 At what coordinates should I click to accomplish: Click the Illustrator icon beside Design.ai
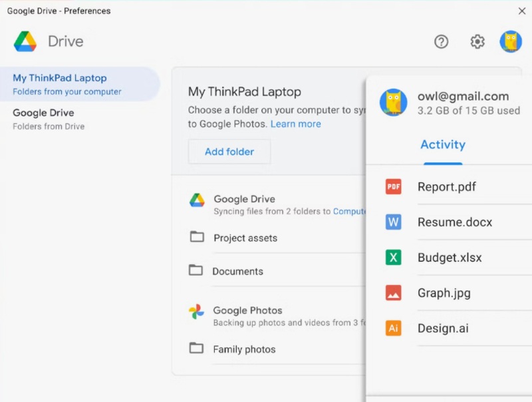pyautogui.click(x=394, y=328)
